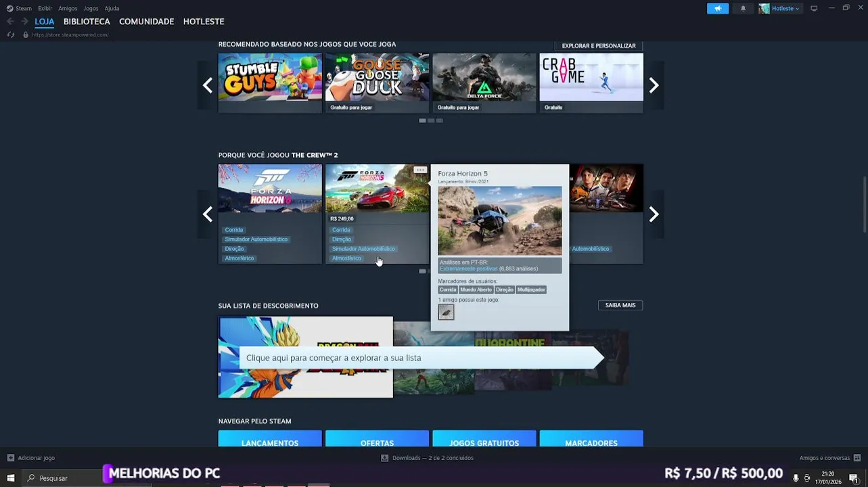
Task: Open the Hotleste account dropdown
Action: pyautogui.click(x=780, y=8)
